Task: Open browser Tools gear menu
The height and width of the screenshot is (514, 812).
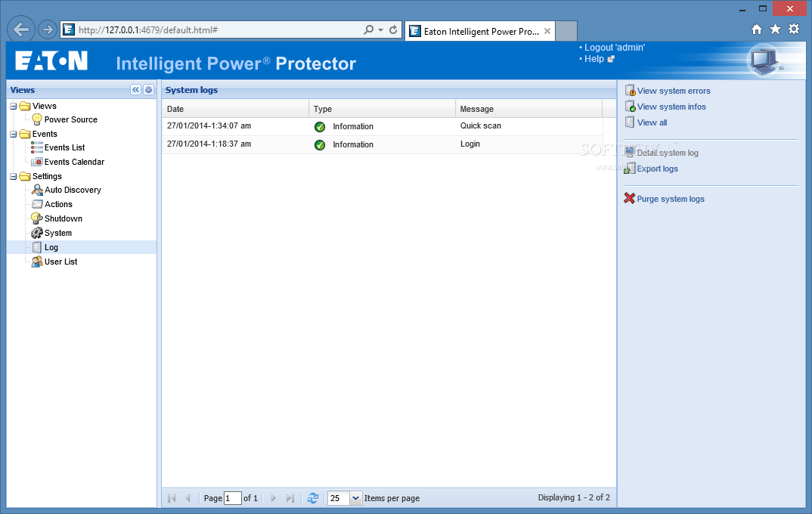Action: click(x=794, y=29)
